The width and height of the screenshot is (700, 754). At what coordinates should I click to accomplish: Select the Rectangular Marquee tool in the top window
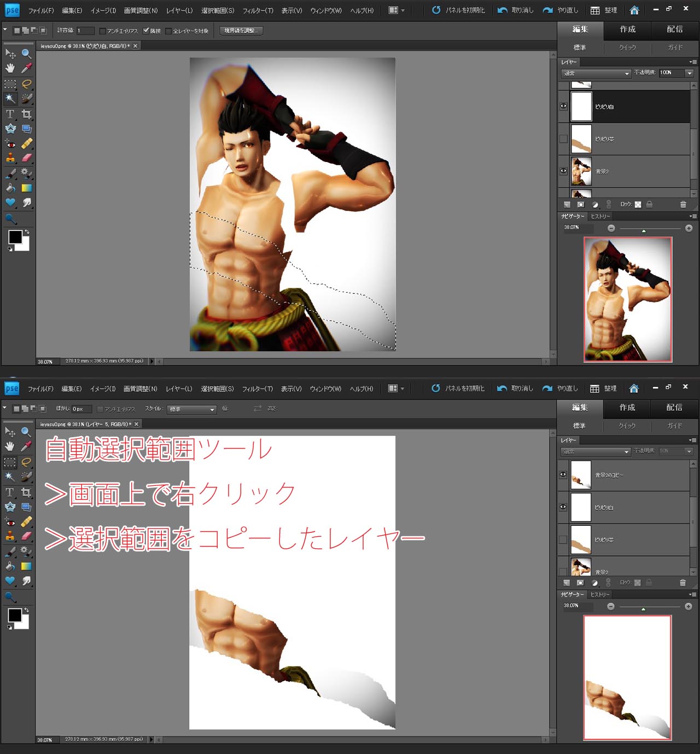(x=10, y=84)
